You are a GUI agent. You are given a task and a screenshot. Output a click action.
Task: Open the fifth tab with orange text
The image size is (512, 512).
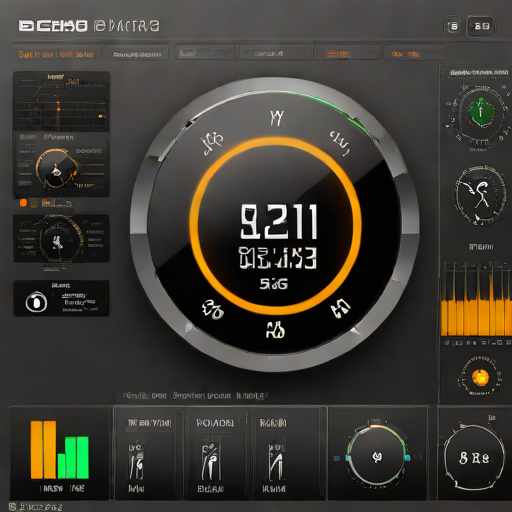pyautogui.click(x=347, y=53)
